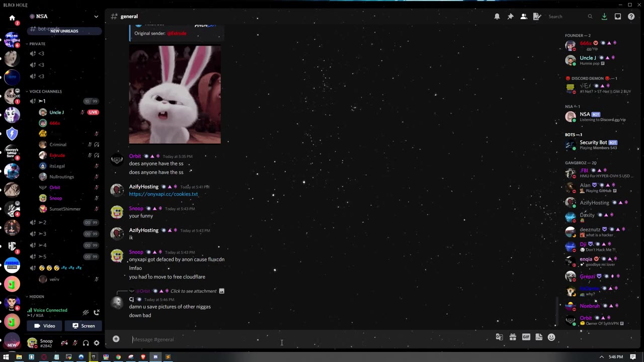The width and height of the screenshot is (644, 362).
Task: Open Orbit's profile from message author
Action: pyautogui.click(x=135, y=156)
